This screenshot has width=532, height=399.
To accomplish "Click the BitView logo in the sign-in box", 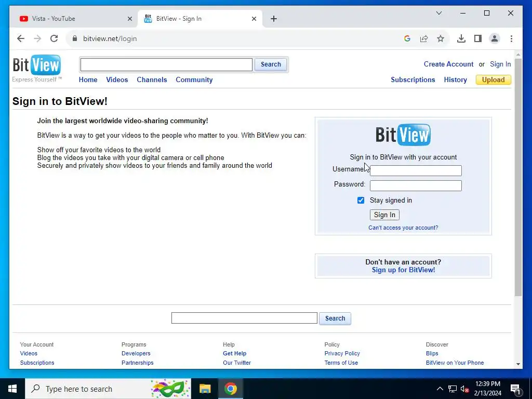I will click(x=403, y=135).
